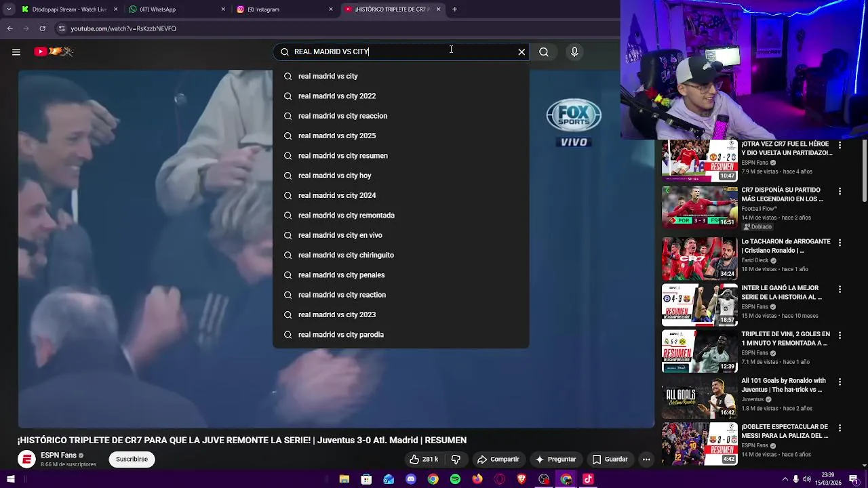
Task: Pick 'real madrid vs city 2024' suggestion
Action: (x=400, y=195)
